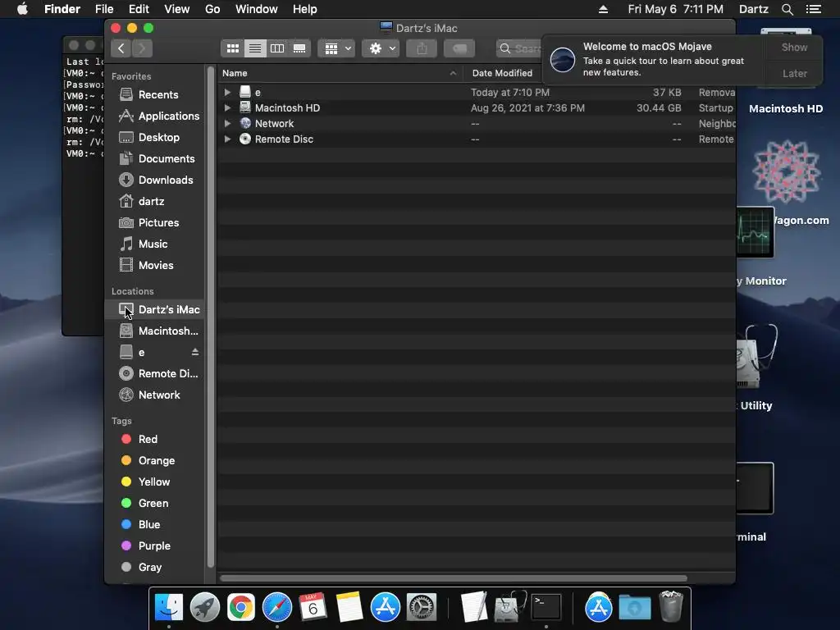Select the Green tag

tap(155, 504)
